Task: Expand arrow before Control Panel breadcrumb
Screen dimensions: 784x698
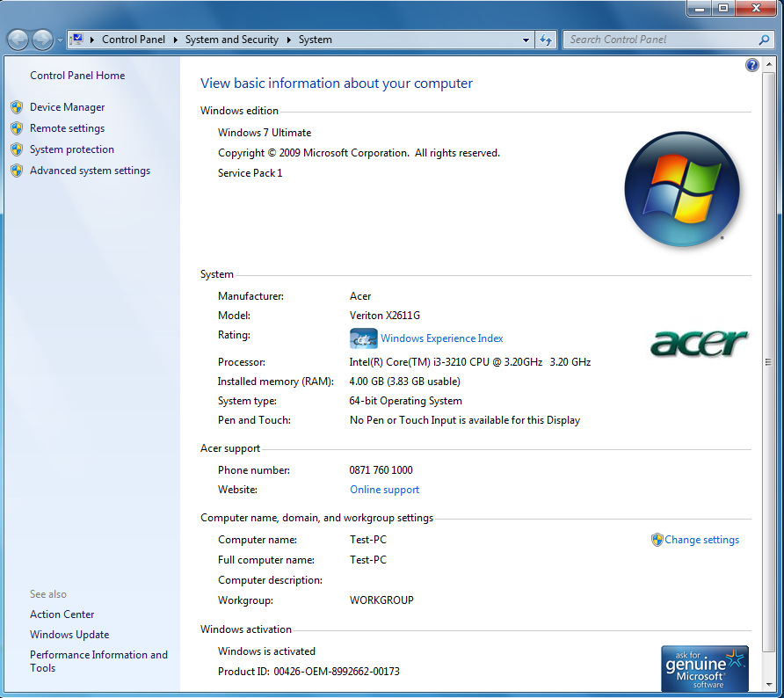Action: [x=92, y=40]
